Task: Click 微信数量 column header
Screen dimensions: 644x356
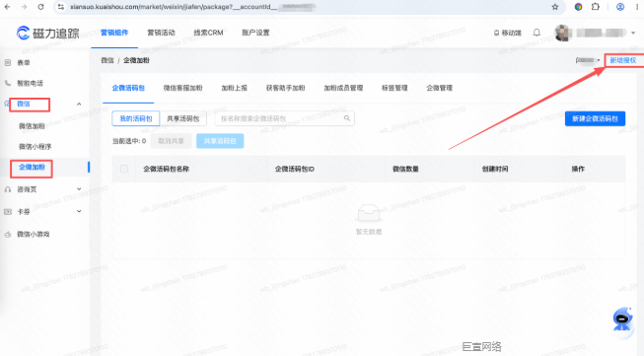Action: coord(405,169)
